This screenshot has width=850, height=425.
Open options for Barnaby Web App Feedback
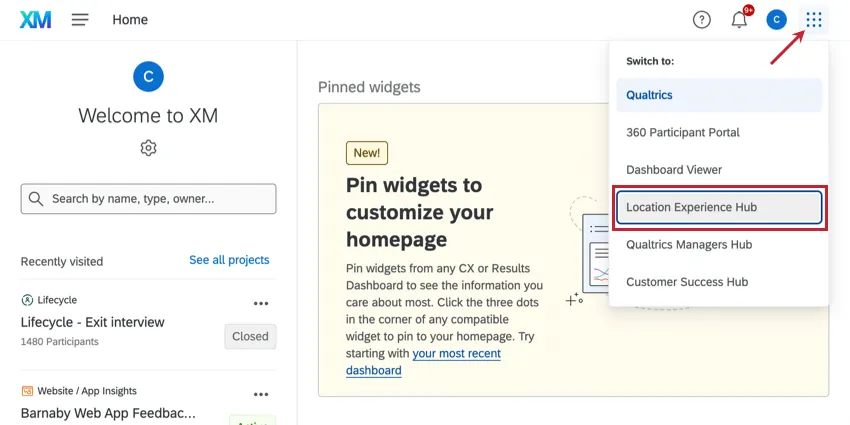pos(261,395)
